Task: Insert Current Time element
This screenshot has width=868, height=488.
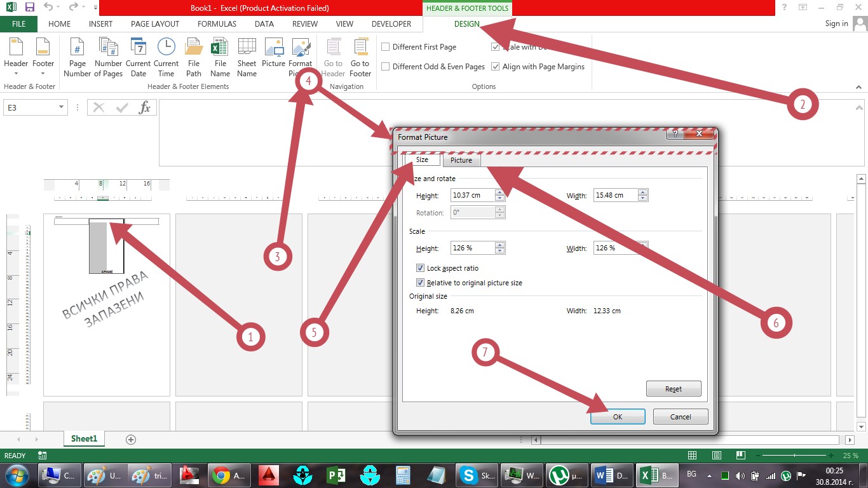Action: (166, 57)
